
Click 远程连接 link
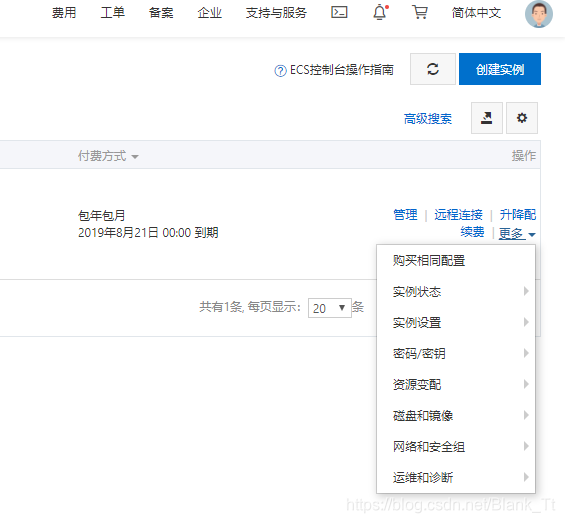point(458,214)
